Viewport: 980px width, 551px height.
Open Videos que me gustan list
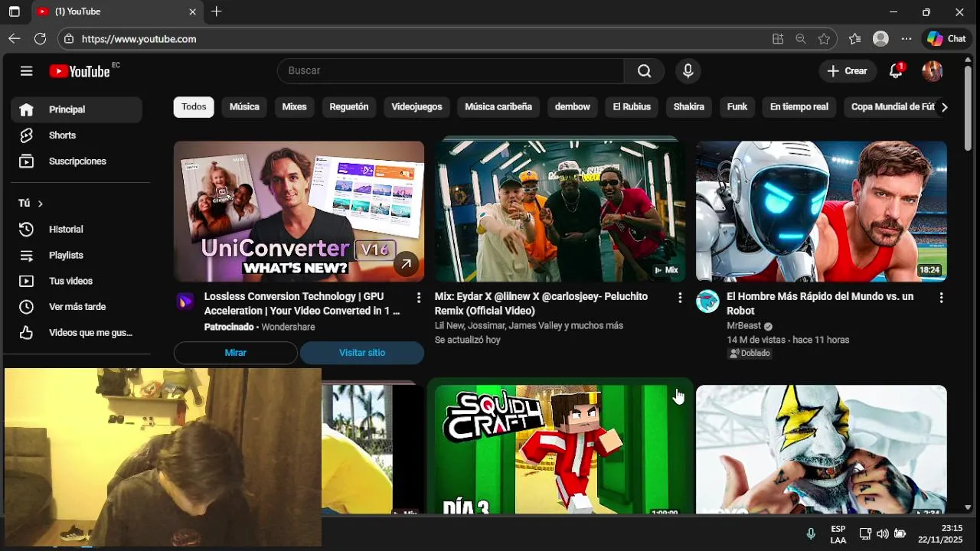77,333
